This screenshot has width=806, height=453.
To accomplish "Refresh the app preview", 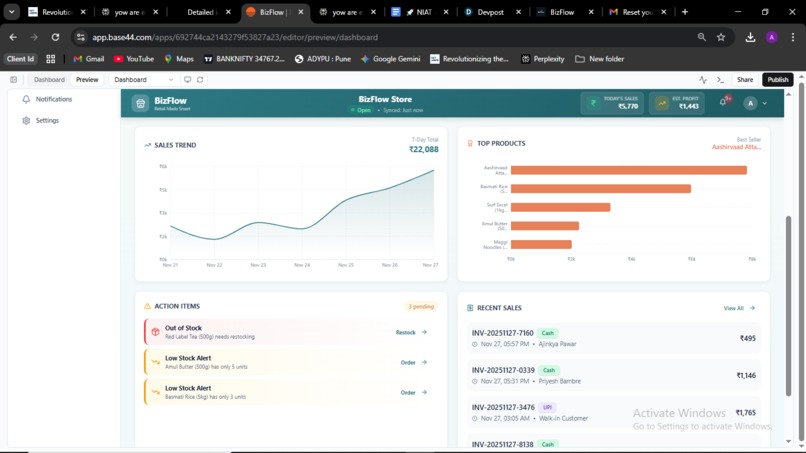I will [x=200, y=80].
